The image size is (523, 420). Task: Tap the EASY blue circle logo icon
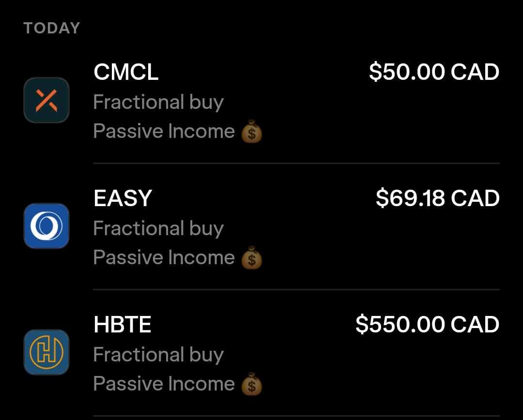click(46, 226)
